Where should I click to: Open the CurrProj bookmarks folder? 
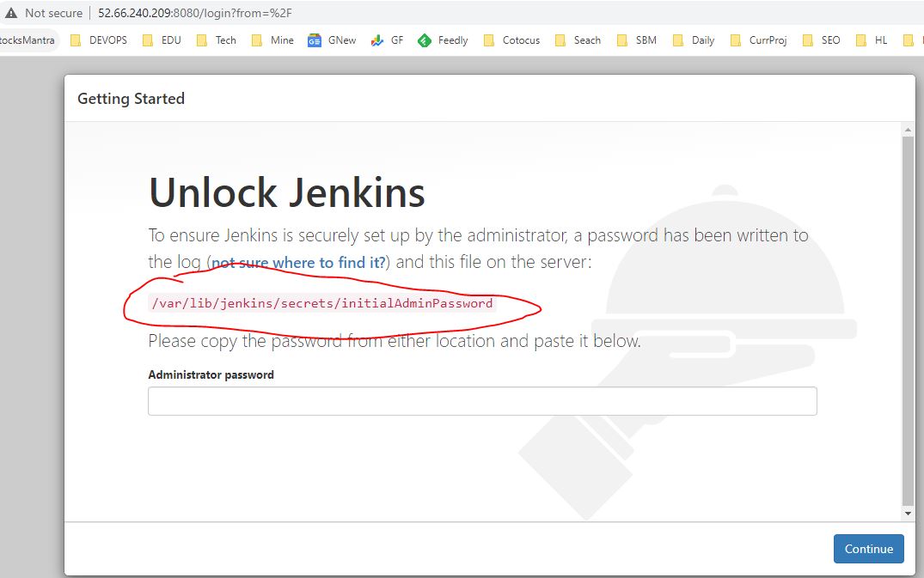click(758, 40)
